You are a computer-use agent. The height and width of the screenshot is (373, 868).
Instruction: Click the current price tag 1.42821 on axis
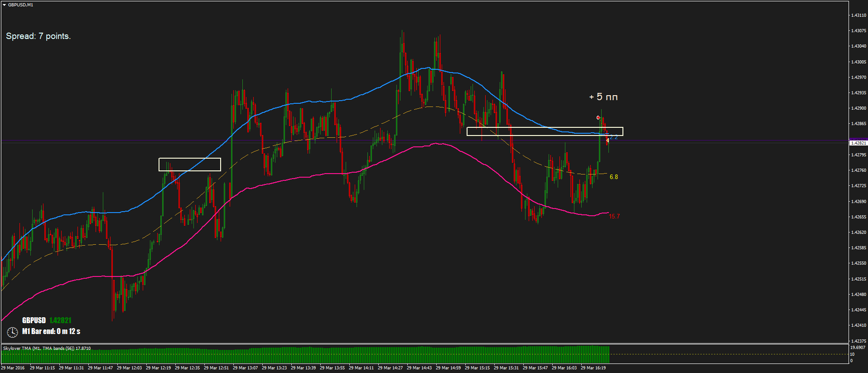pos(858,143)
